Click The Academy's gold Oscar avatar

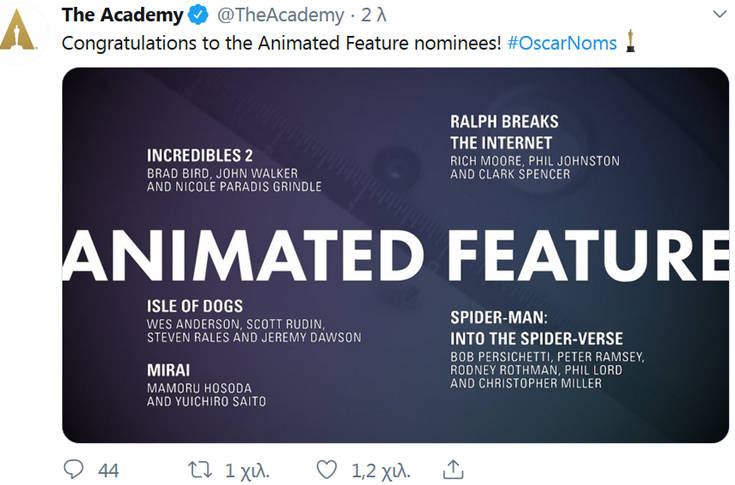tap(18, 30)
